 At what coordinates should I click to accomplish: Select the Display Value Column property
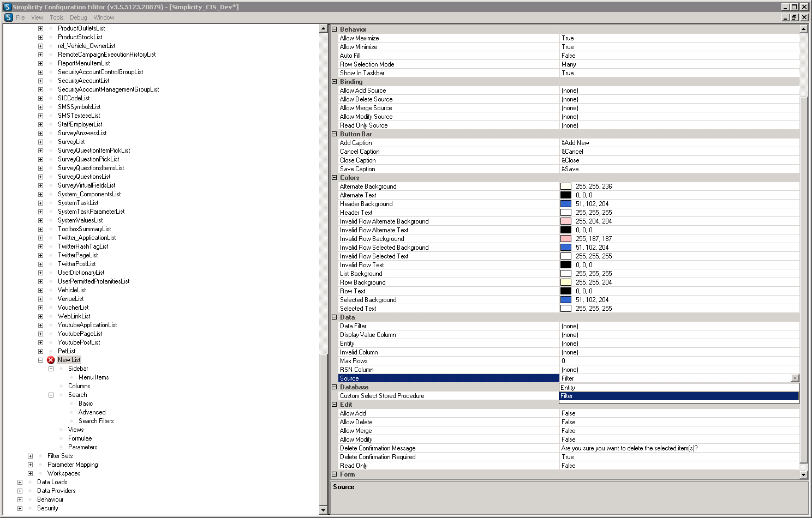[368, 335]
